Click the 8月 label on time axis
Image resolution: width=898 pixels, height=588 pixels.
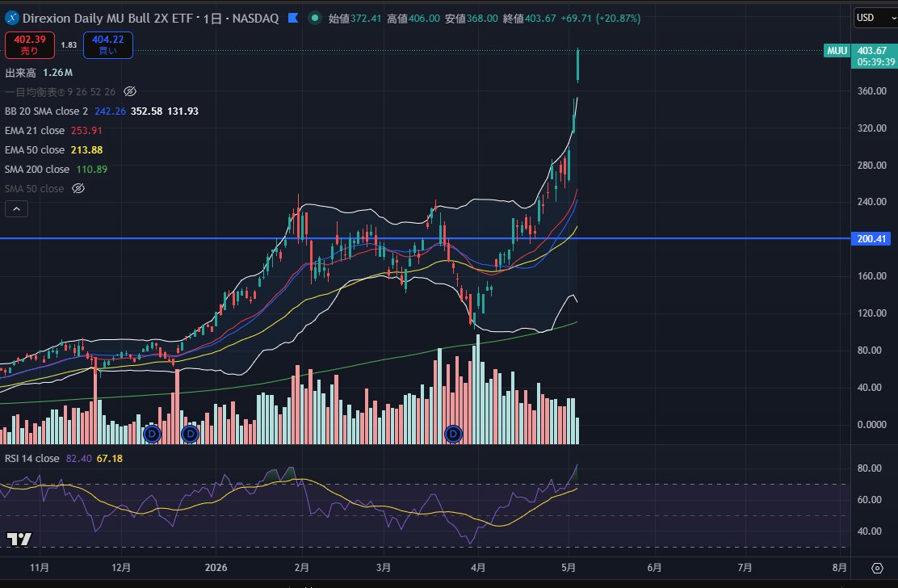pos(839,567)
